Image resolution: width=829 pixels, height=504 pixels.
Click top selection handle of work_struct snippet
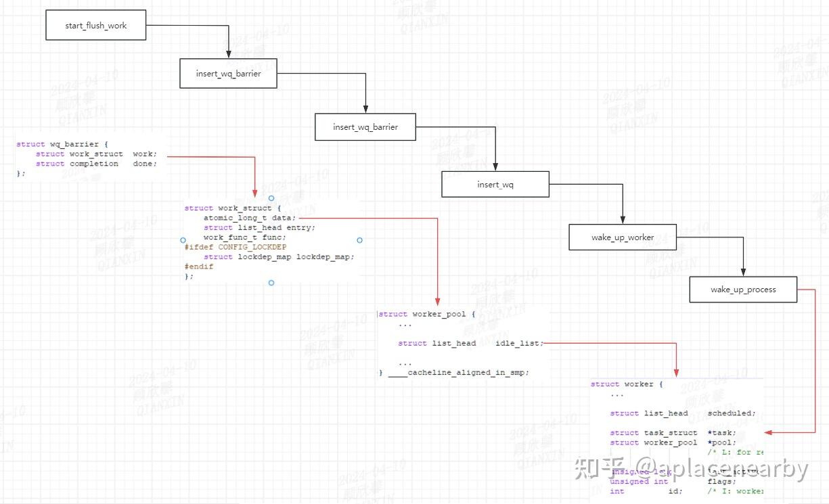click(271, 198)
